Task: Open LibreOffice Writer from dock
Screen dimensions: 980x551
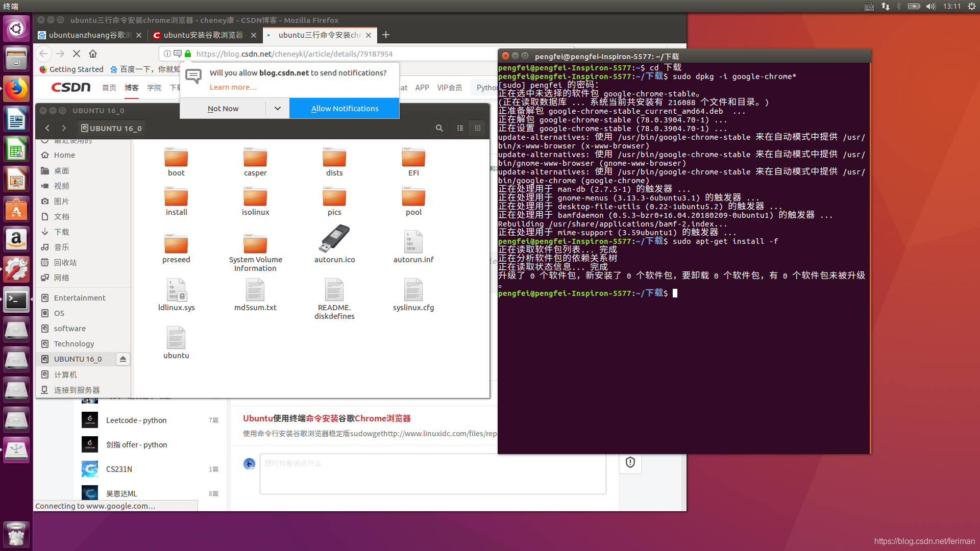Action: (16, 119)
